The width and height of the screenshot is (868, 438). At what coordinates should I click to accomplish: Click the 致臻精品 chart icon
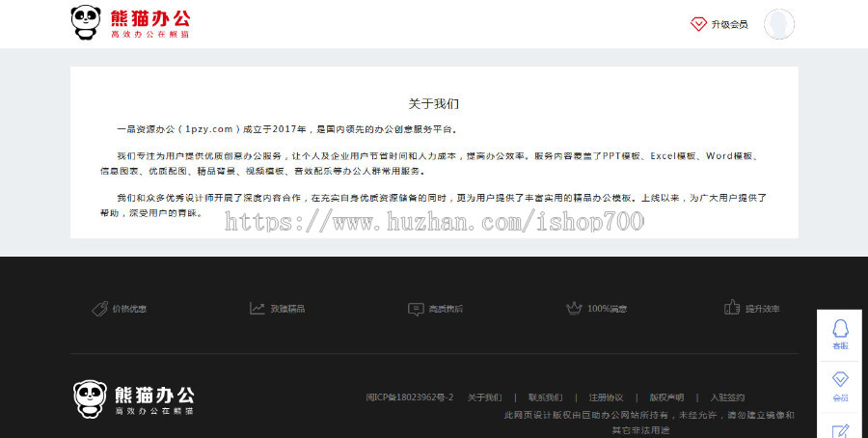(x=257, y=309)
